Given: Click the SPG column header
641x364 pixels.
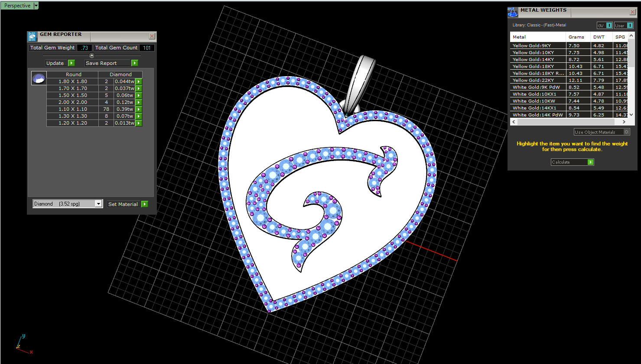Looking at the screenshot, I should pos(621,37).
